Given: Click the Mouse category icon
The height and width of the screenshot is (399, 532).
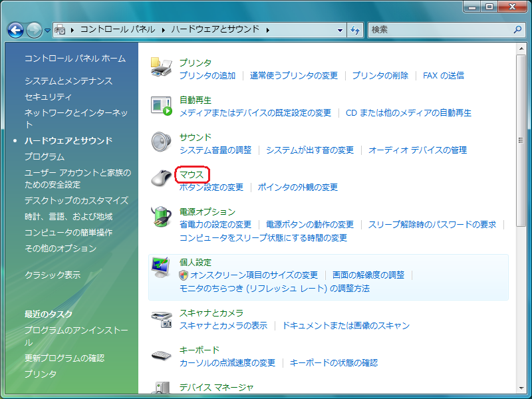Looking at the screenshot, I should (x=162, y=180).
